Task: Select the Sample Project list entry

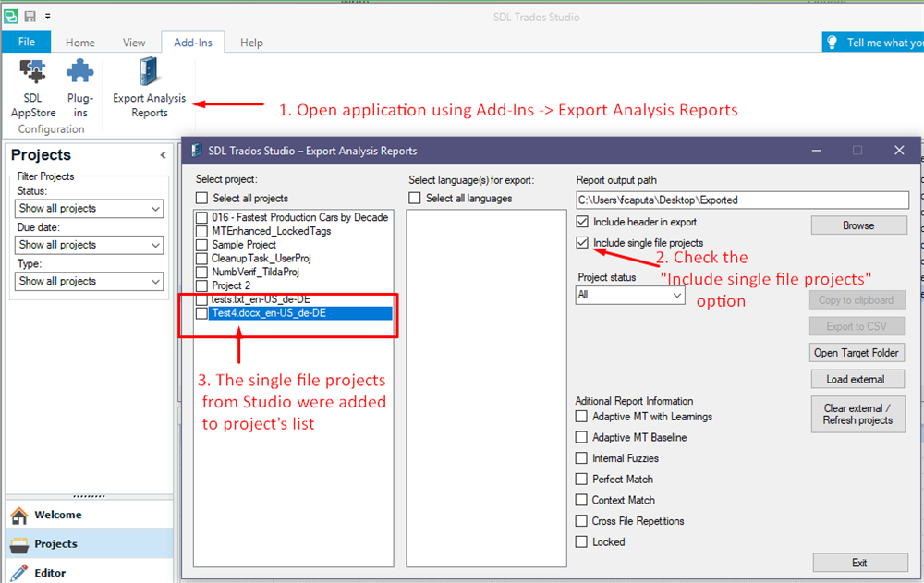Action: pyautogui.click(x=244, y=245)
